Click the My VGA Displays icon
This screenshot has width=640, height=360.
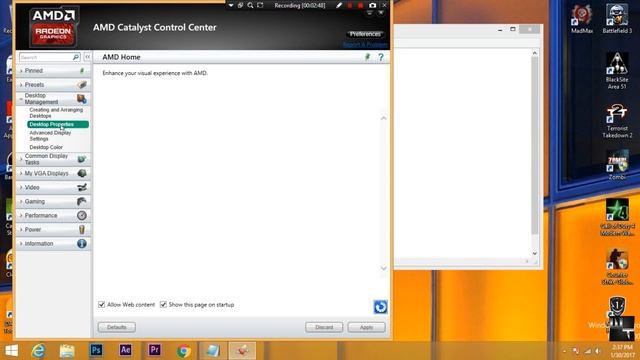[x=82, y=173]
